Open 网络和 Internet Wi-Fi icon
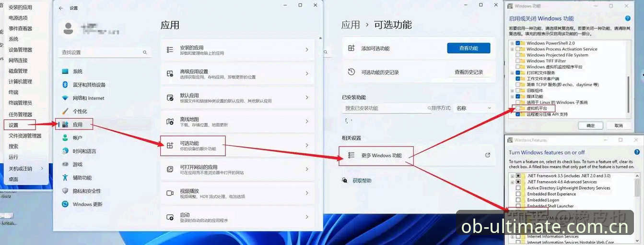The height and width of the screenshot is (245, 644). click(x=65, y=98)
